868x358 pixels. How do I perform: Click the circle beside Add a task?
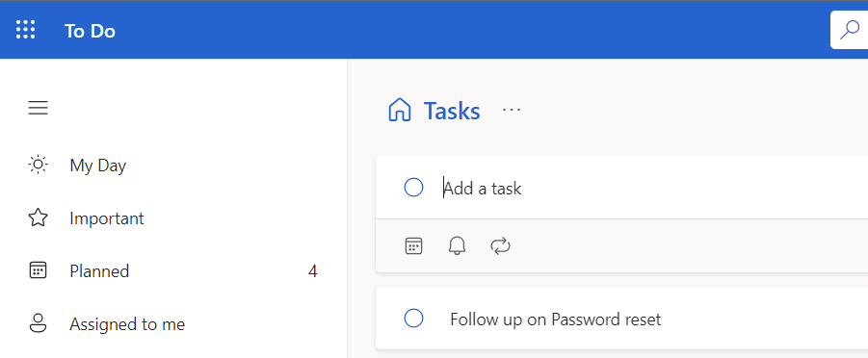click(413, 188)
